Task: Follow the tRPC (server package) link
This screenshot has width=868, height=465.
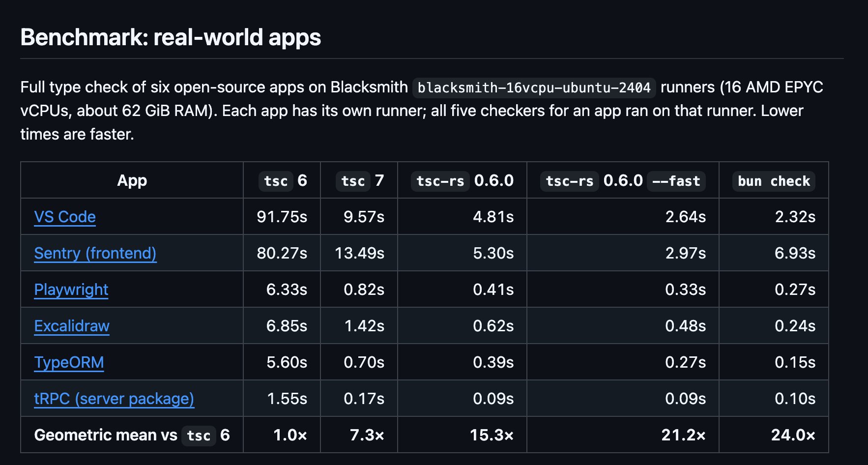Action: click(x=114, y=399)
